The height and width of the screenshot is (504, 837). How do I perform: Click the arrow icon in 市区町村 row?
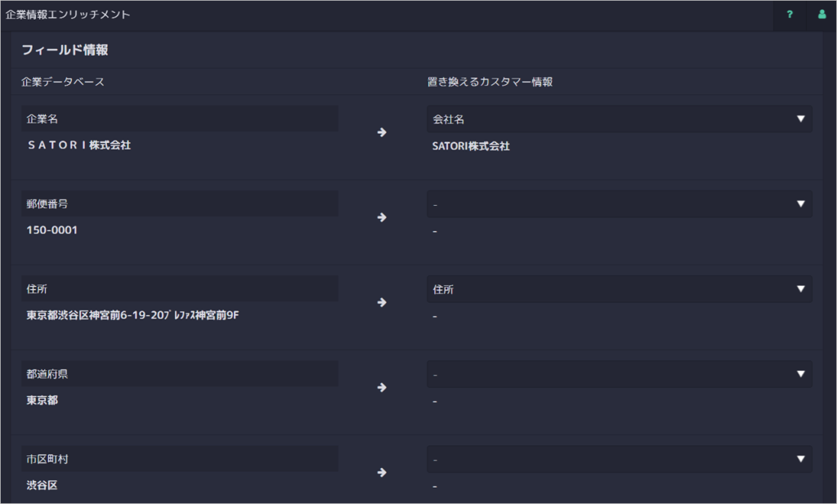pos(382,472)
